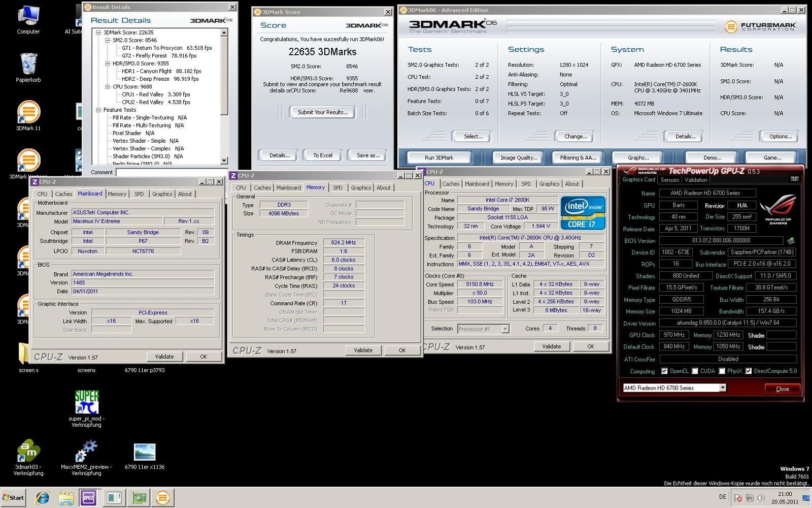Collapse the HDR/SM3.0 Score: 9355 node
Screen dimensions: 812x508
point(108,63)
